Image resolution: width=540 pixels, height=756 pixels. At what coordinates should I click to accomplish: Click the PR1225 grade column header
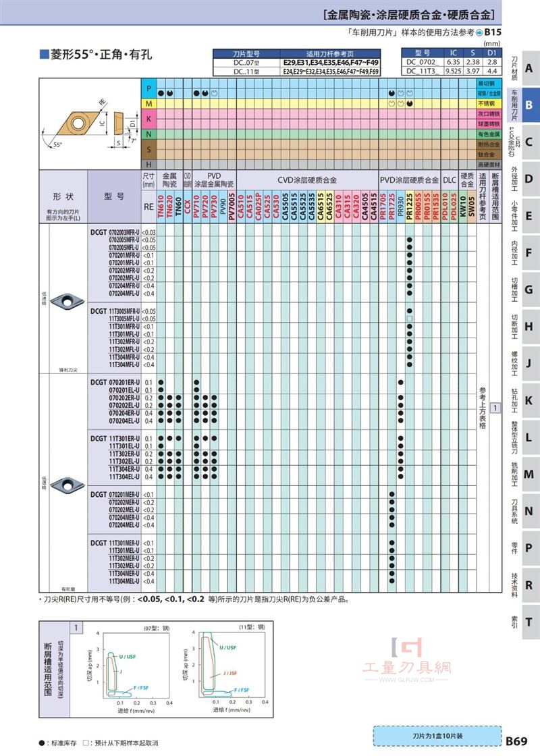409,207
